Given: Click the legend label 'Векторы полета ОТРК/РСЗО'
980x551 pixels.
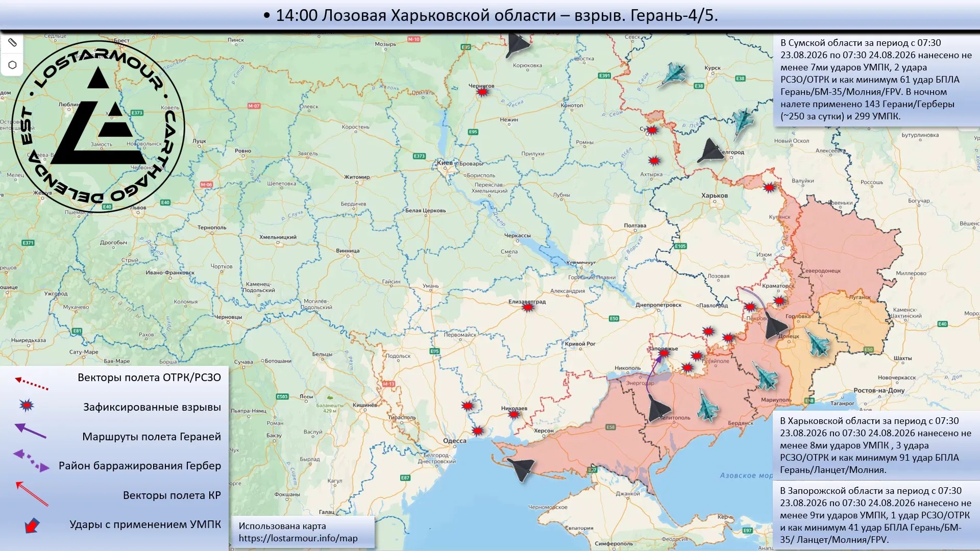Looking at the screenshot, I should [x=149, y=378].
